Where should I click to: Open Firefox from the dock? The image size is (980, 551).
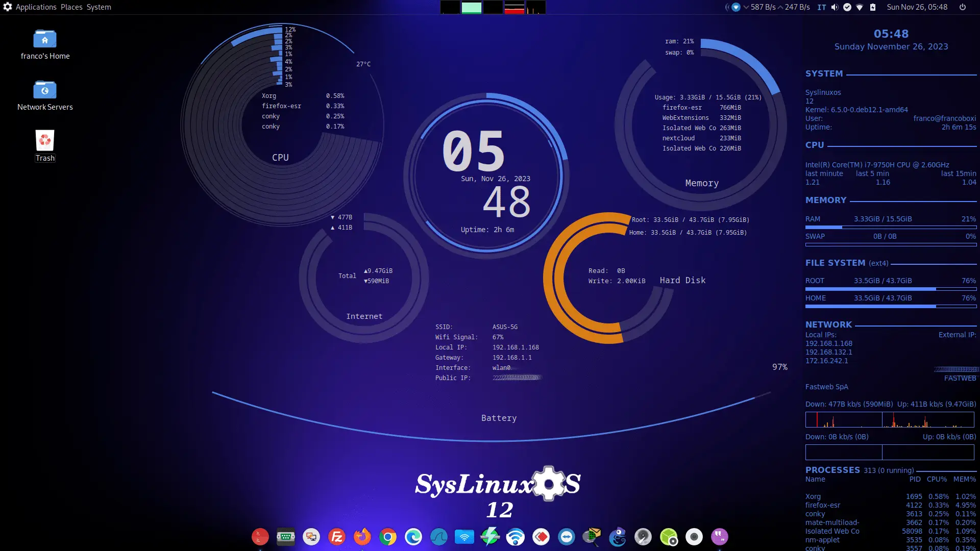[x=362, y=537]
